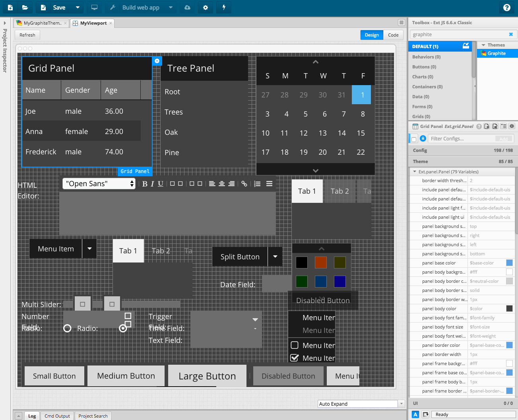The image size is (518, 420).
Task: Clear the toolbox search with the X icon
Action: pos(511,35)
